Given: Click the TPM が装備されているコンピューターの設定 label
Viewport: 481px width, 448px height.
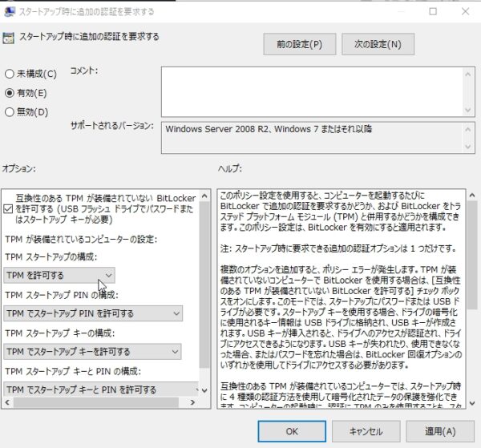Looking at the screenshot, I should 81,239.
